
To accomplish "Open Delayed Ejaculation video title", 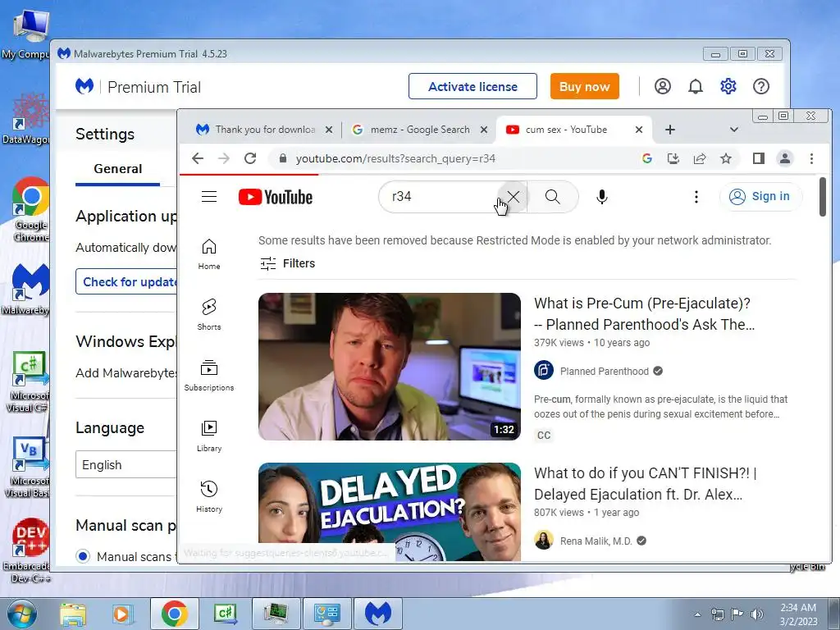I will [645, 484].
